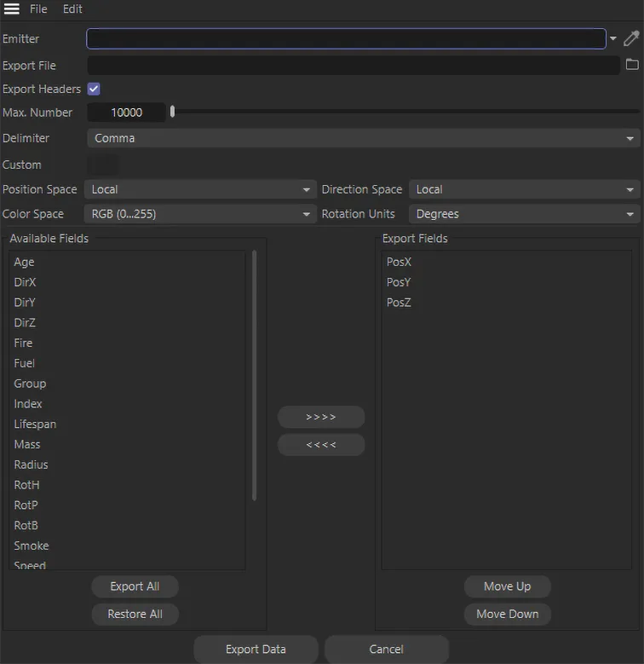Expand the Position Space dropdown
Image resolution: width=644 pixels, height=664 pixels.
[200, 189]
